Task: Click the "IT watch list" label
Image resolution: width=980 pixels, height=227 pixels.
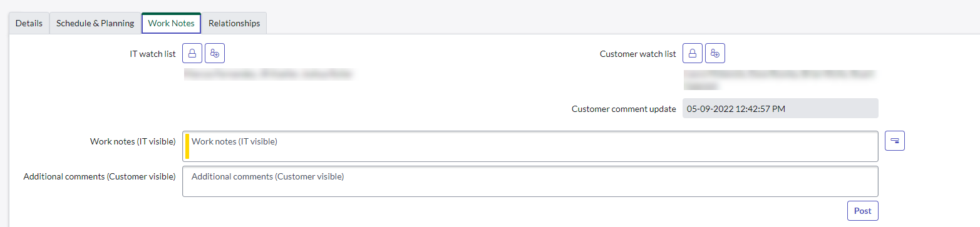Action: click(153, 54)
